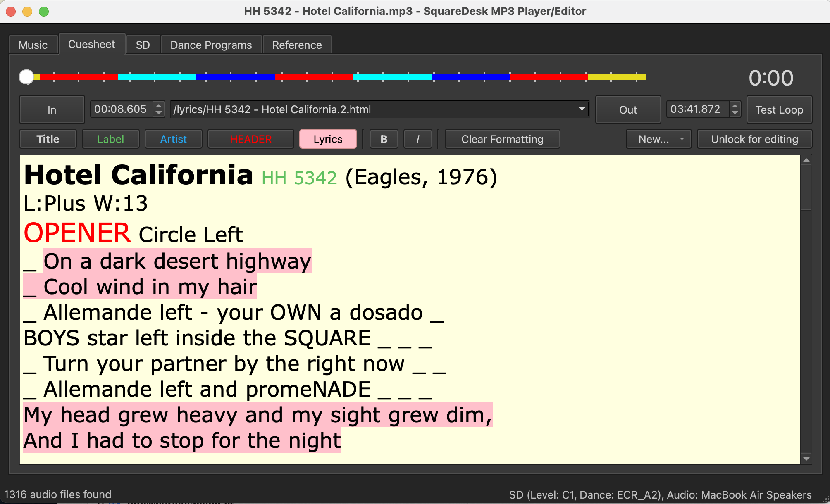830x504 pixels.
Task: Toggle italic with the I button
Action: click(417, 139)
